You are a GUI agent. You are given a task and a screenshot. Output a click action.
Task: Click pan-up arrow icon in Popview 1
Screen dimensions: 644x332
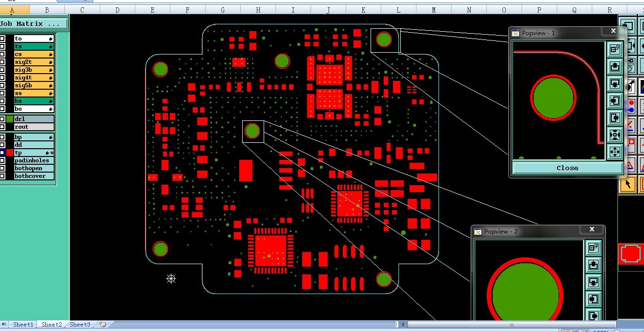[615, 66]
